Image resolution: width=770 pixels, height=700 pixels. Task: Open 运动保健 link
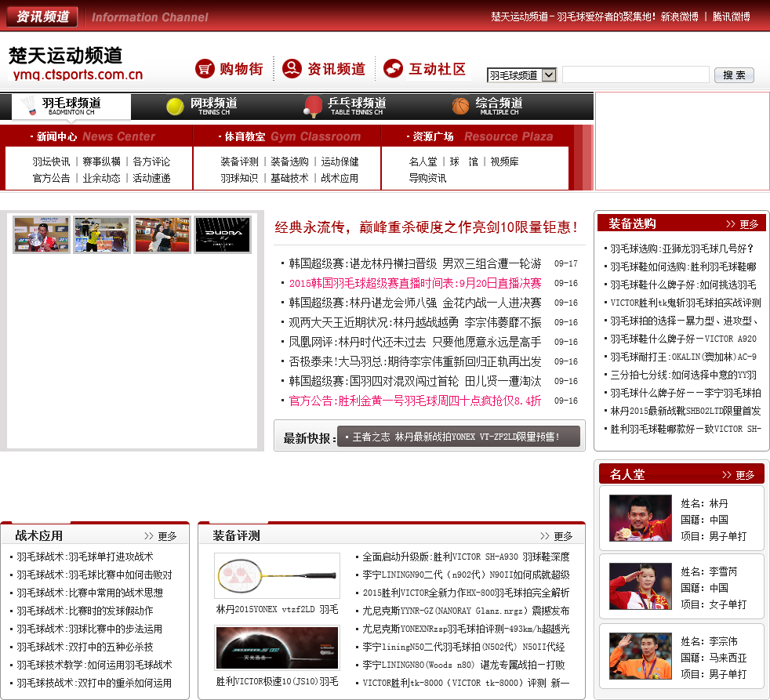coord(340,161)
